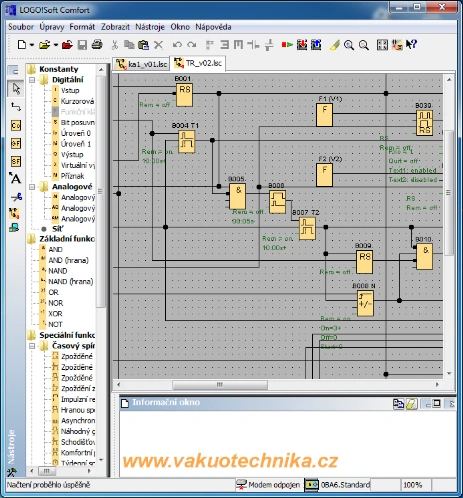The width and height of the screenshot is (463, 498).
Task: Open the Formát menu
Action: click(82, 27)
